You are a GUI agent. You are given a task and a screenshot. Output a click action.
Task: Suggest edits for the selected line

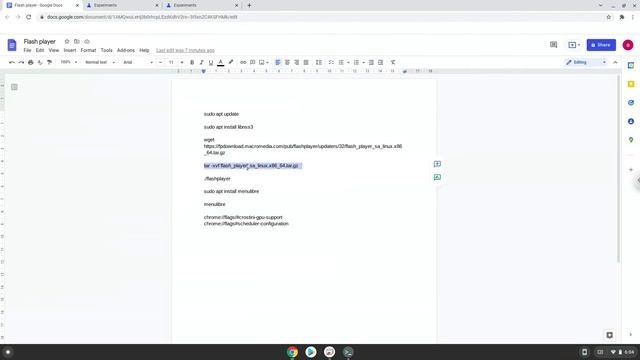click(437, 178)
